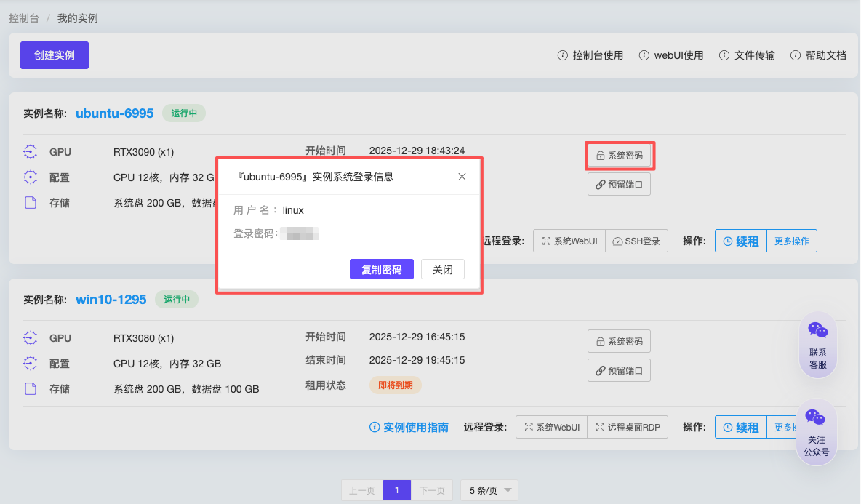Image resolution: width=861 pixels, height=504 pixels.
Task: Open 帮助文档 link
Action: click(818, 55)
